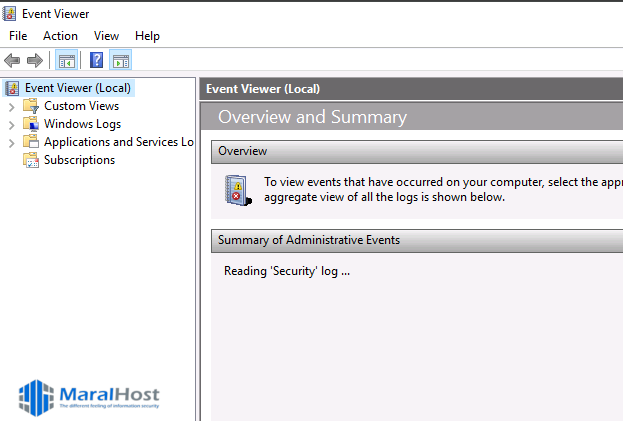The width and height of the screenshot is (623, 421).
Task: Select Event Viewer (Local) root node
Action: click(x=77, y=88)
